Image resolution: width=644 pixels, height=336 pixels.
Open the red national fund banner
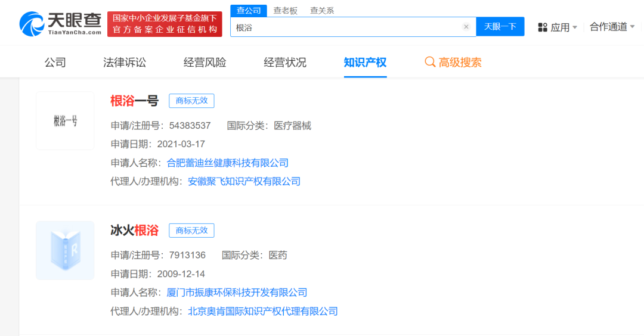pyautogui.click(x=165, y=24)
